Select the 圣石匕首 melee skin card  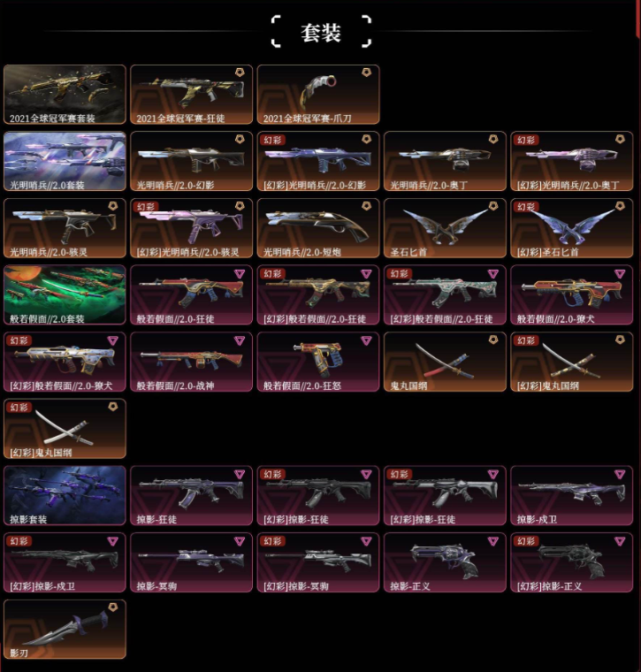pyautogui.click(x=445, y=228)
